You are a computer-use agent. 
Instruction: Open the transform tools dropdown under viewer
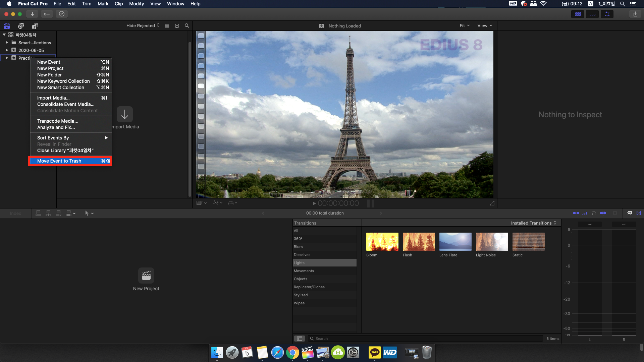[x=201, y=203]
